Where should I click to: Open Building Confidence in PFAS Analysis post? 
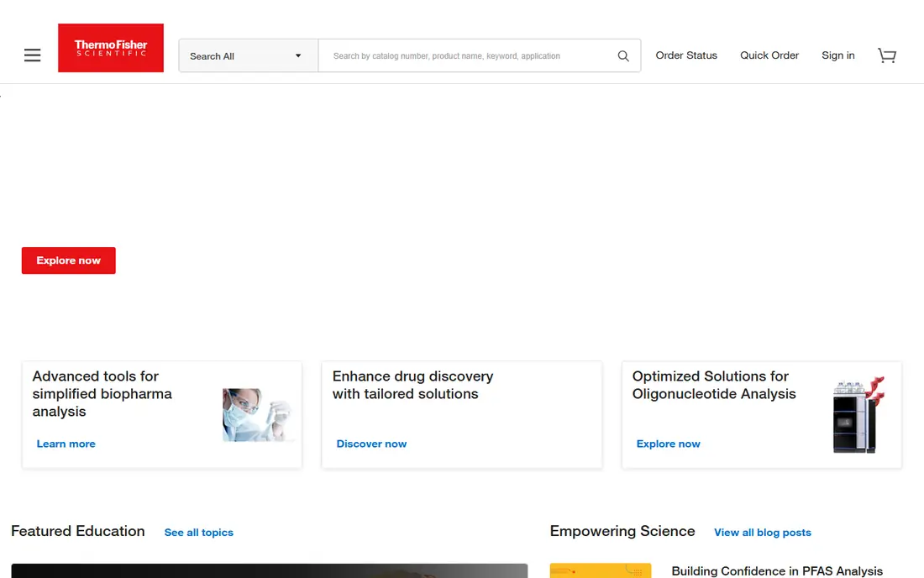[777, 571]
